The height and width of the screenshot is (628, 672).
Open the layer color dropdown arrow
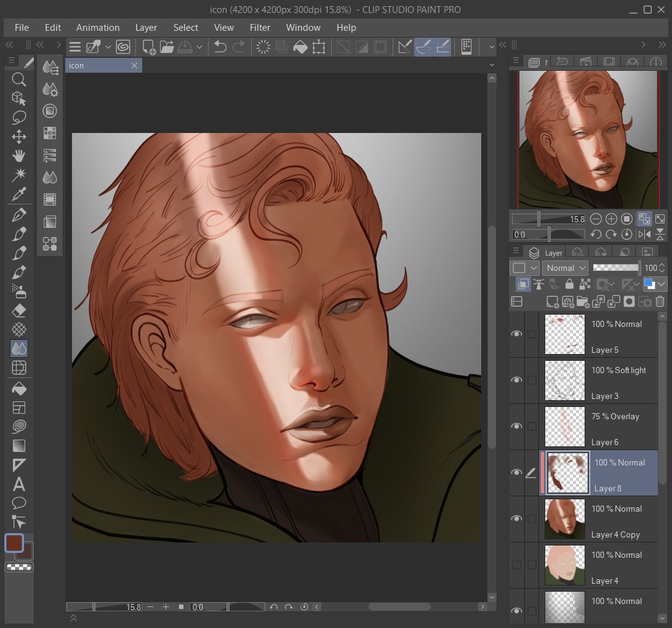[662, 284]
